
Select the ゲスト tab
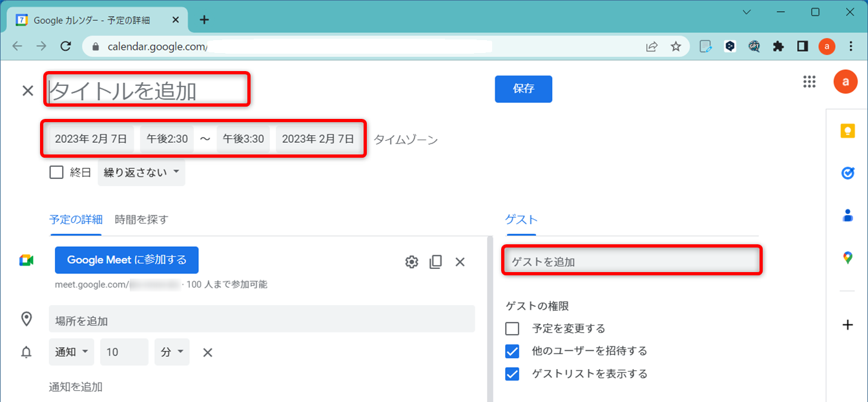coord(521,219)
